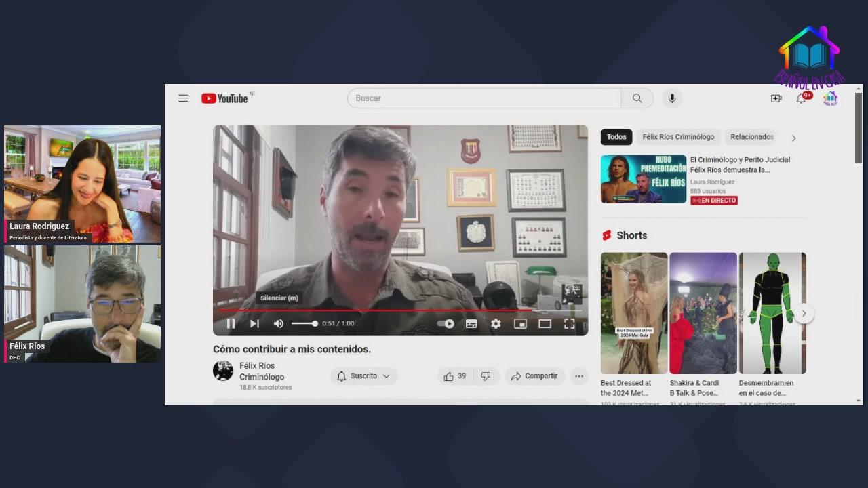Start voice search with microphone icon

[672, 98]
